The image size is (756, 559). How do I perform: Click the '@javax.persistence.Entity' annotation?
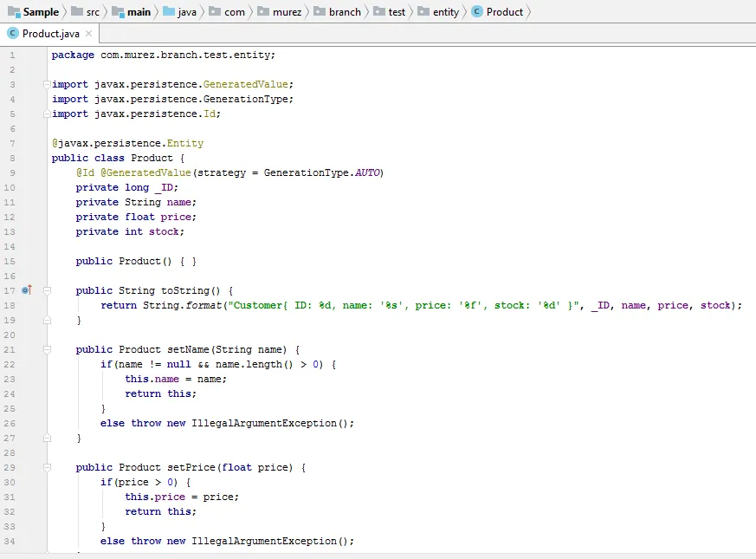128,143
